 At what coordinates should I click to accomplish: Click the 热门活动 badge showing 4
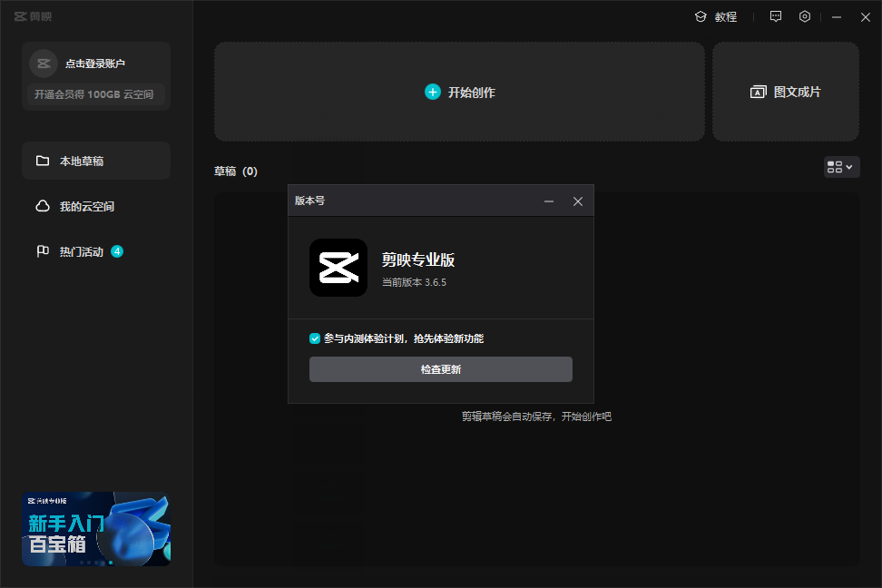pyautogui.click(x=117, y=251)
